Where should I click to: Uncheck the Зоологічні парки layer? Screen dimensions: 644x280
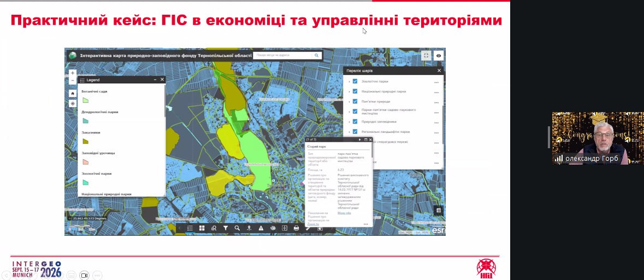[x=355, y=81]
